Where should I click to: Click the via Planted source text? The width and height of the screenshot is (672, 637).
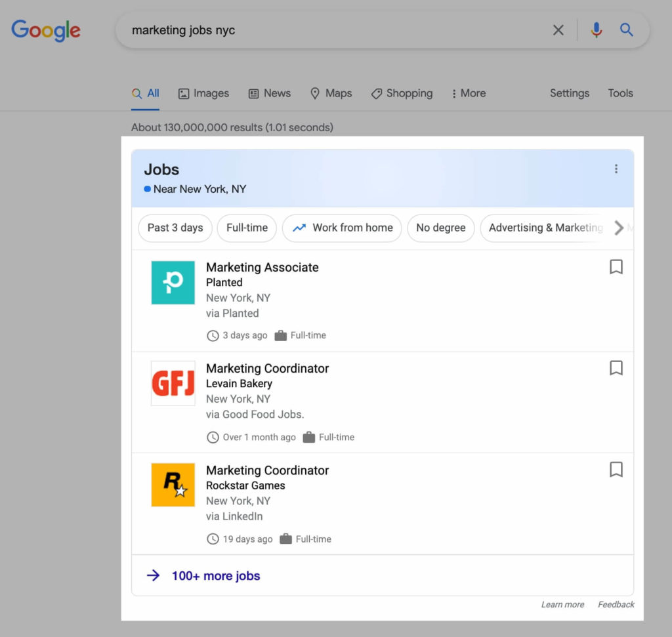(x=232, y=314)
